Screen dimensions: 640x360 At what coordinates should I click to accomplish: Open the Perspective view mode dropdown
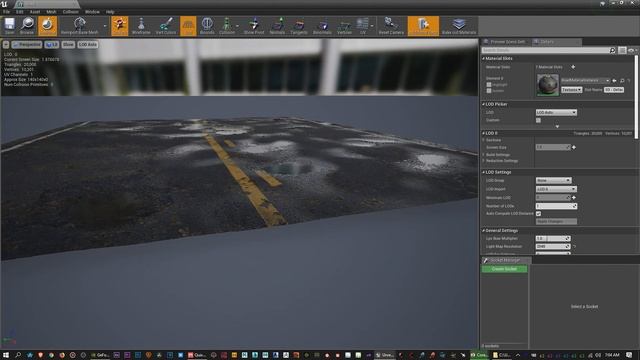point(27,44)
